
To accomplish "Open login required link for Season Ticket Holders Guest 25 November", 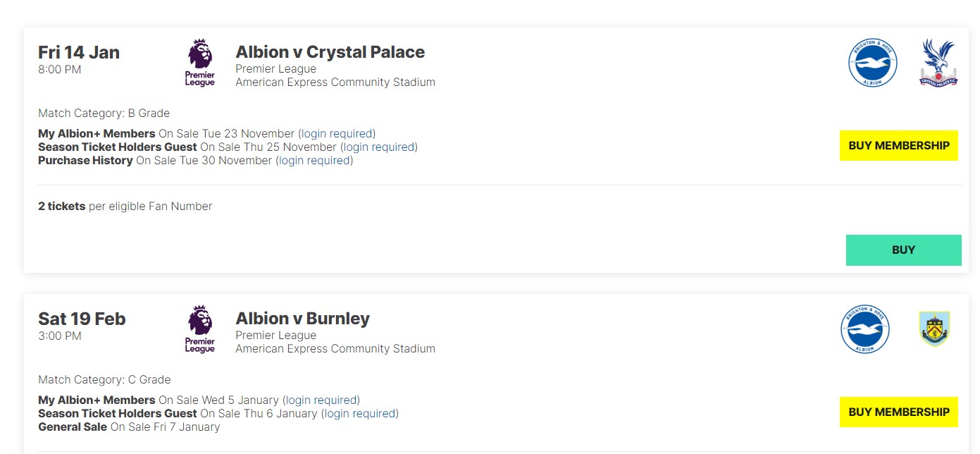I will (x=379, y=147).
